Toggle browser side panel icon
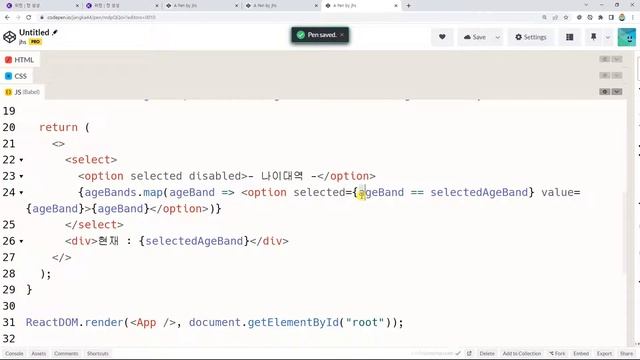Viewport: 640px width, 360px height. 611,18
